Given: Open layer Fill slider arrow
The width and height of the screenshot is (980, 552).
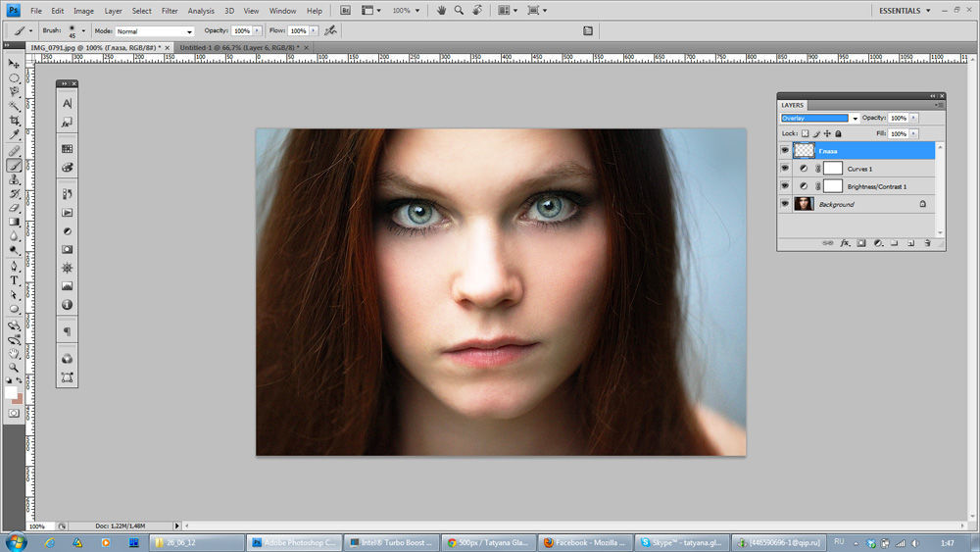Looking at the screenshot, I should pos(913,133).
